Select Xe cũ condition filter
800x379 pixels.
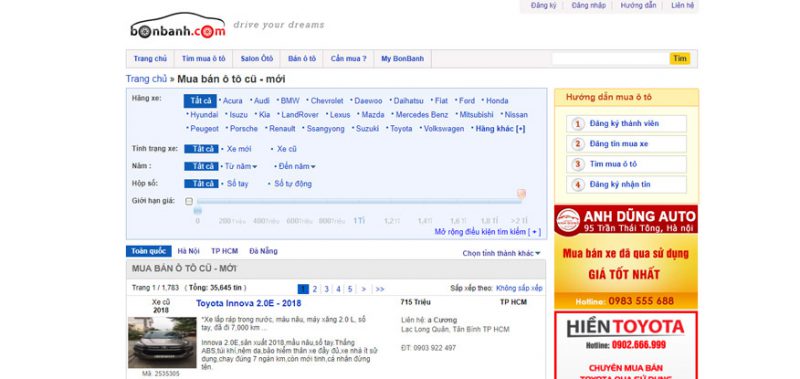286,149
